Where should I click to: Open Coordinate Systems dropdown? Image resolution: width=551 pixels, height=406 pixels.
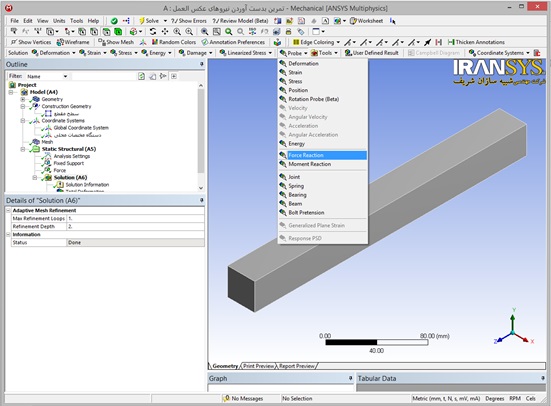pos(499,53)
